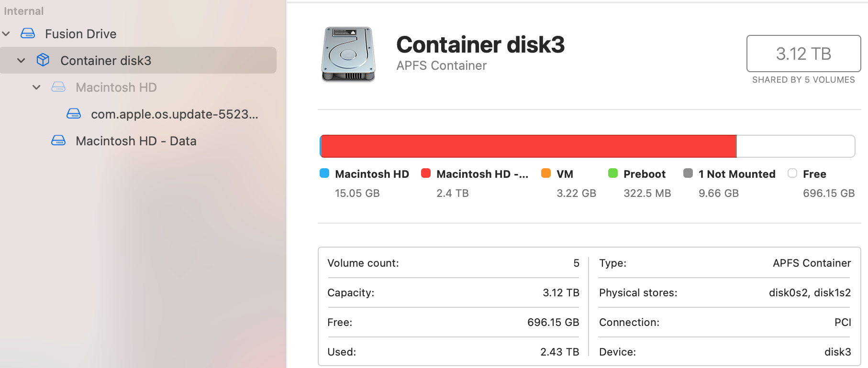Click the blue Macintosh HD legend swatch
This screenshot has width=868, height=368.
point(324,173)
